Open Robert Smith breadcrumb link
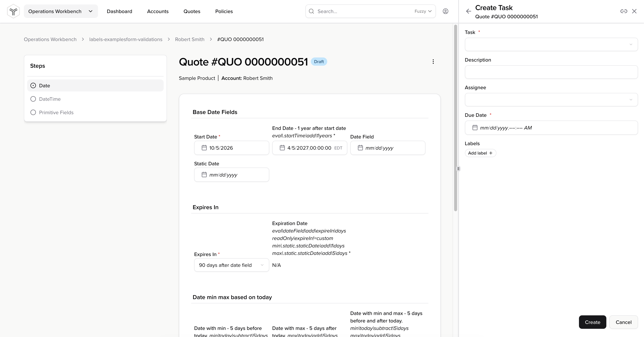Viewport: 644px width, 337px height. (x=190, y=39)
